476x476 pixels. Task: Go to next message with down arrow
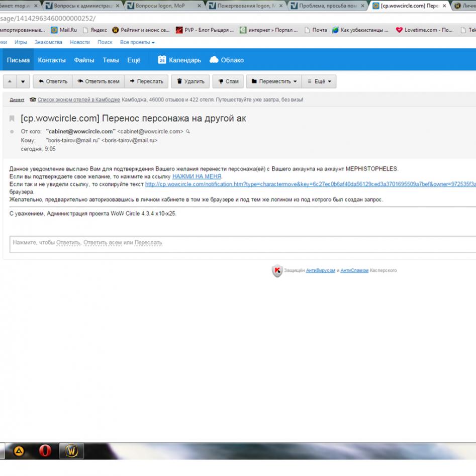(23, 81)
